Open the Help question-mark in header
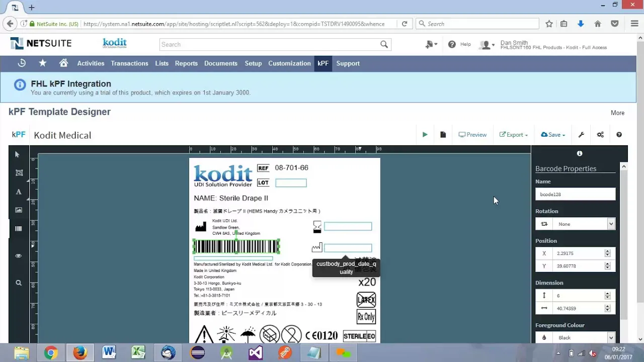 [452, 44]
